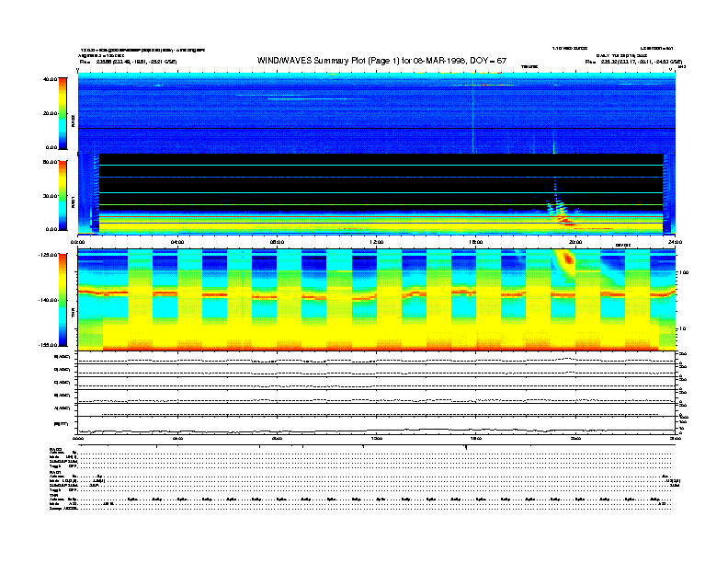Click the -140.00 tick on TNR color bar

click(48, 300)
